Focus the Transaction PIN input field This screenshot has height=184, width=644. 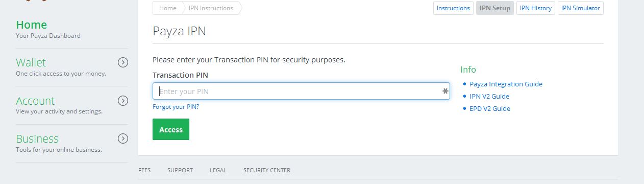point(301,91)
